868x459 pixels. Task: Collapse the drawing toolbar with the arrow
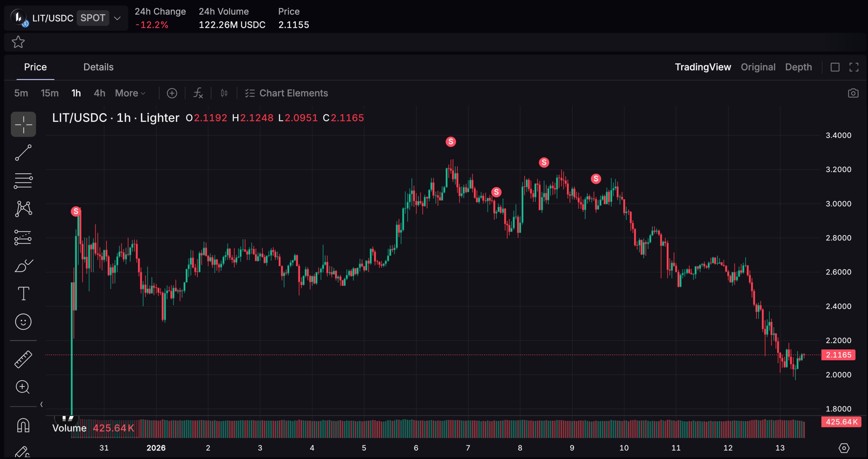click(41, 404)
